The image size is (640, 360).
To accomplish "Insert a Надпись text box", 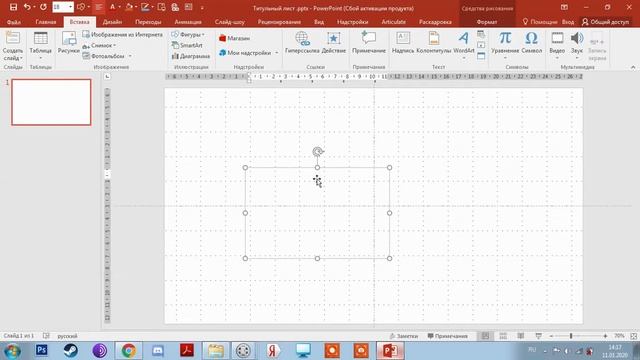I will 403,43.
